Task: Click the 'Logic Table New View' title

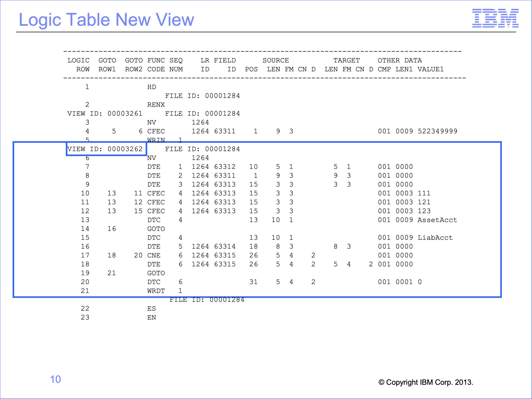Action: [106, 20]
